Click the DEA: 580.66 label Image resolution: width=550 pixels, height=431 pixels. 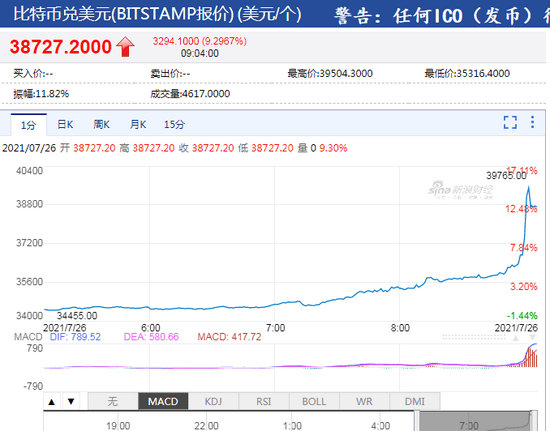click(151, 337)
